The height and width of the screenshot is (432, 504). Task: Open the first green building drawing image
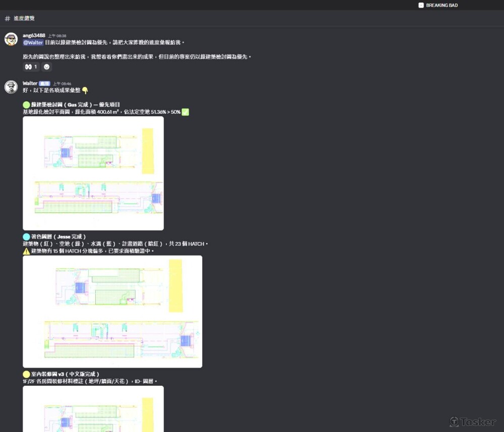pyautogui.click(x=93, y=173)
